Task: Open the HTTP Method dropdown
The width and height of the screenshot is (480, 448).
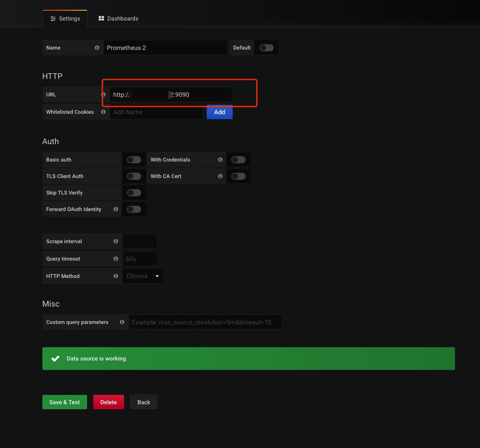Action: pyautogui.click(x=143, y=276)
